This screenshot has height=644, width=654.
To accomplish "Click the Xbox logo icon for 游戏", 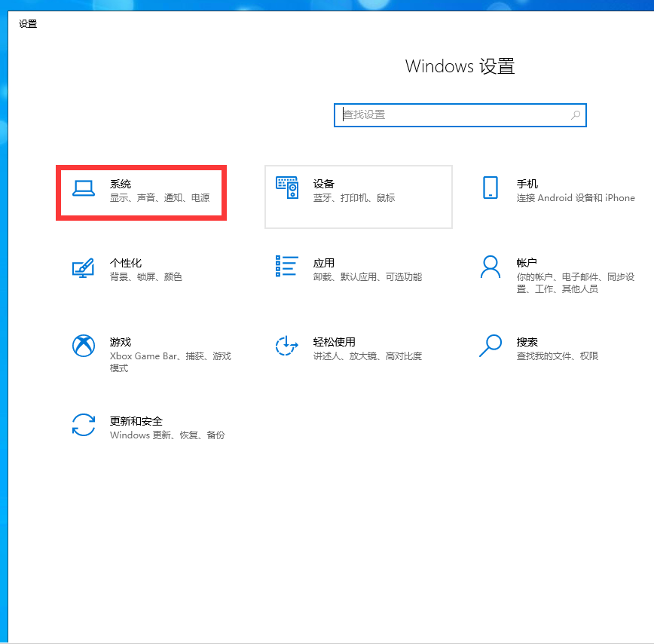I will click(84, 346).
